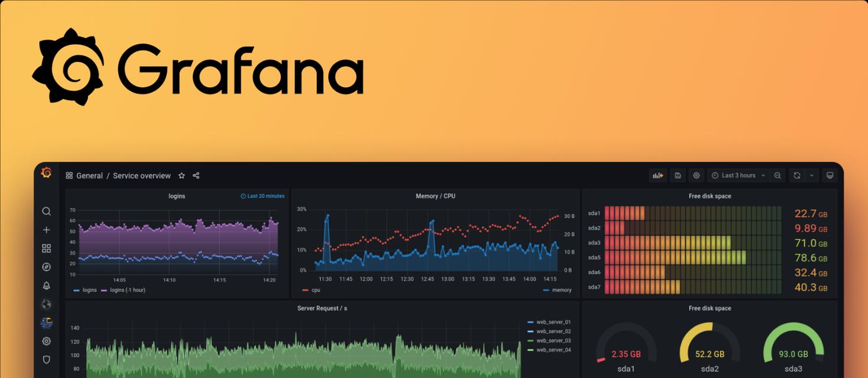Screen dimensions: 868x378
Task: Toggle web_server_03 in the legend
Action: tap(549, 341)
